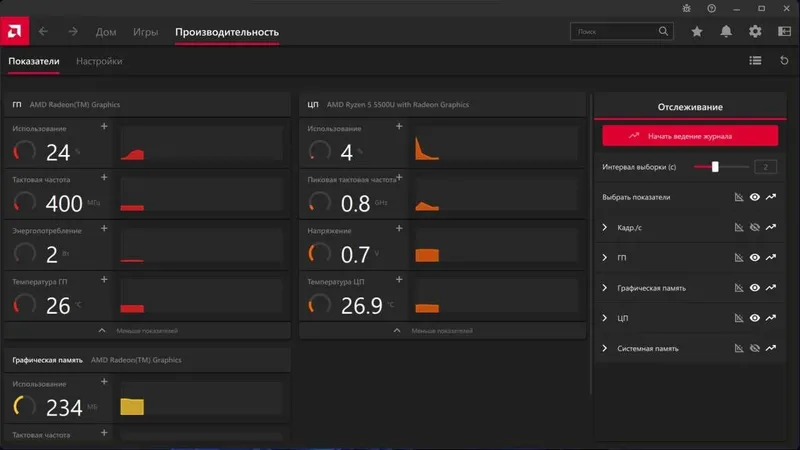The image size is (800, 450).
Task: Open the notifications bell icon
Action: pyautogui.click(x=726, y=32)
